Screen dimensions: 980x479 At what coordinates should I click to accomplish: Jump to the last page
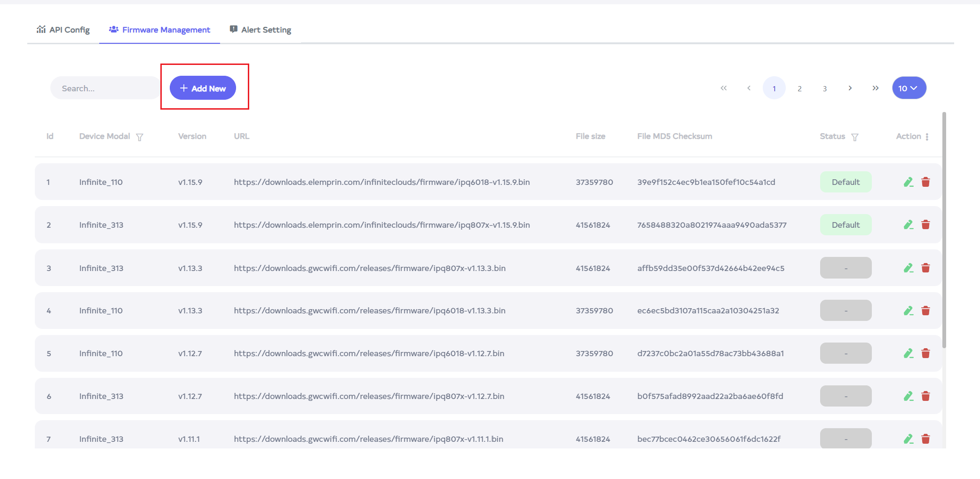point(875,88)
